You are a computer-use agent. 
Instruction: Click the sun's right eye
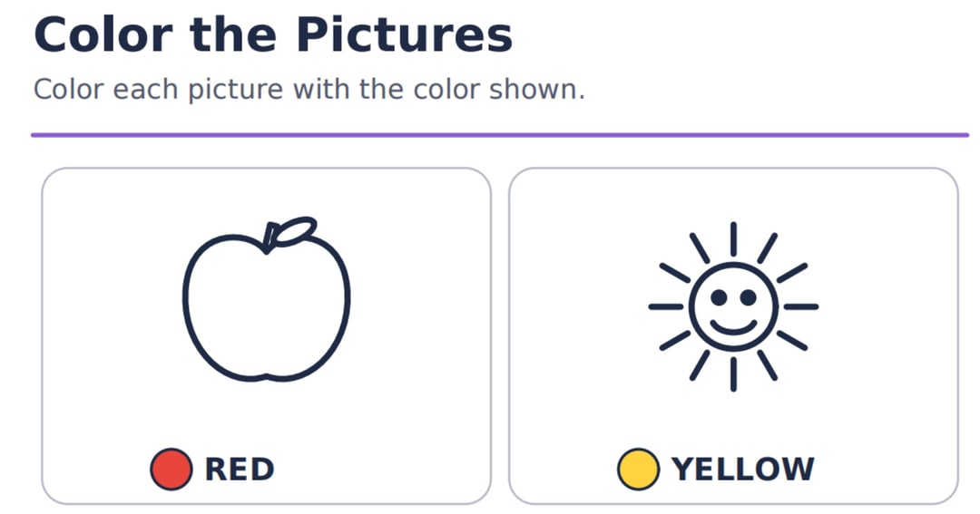(748, 298)
